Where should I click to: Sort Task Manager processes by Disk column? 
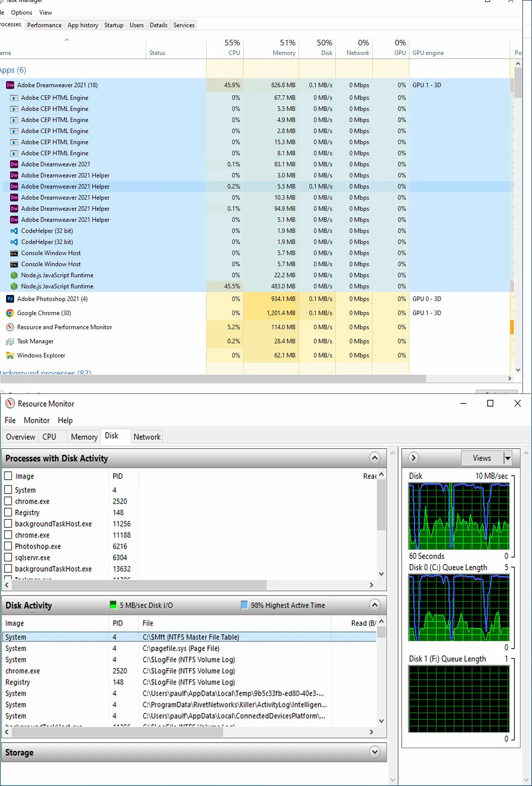pyautogui.click(x=317, y=47)
